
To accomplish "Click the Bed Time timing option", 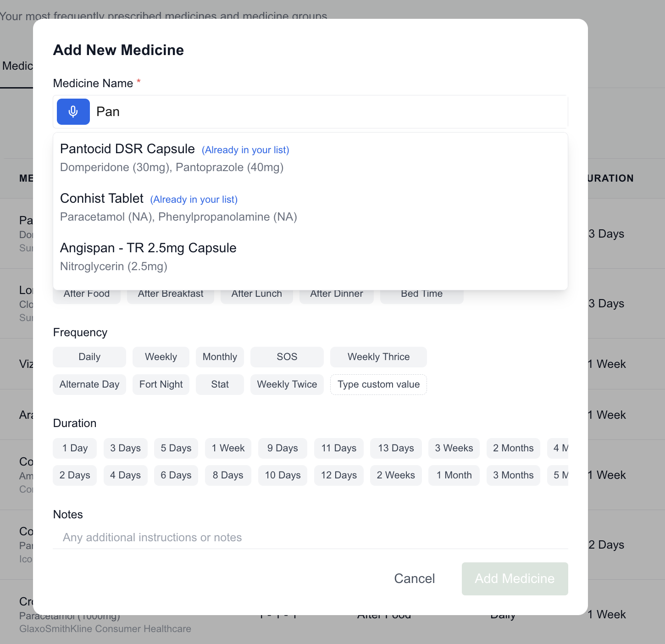I will tap(421, 294).
